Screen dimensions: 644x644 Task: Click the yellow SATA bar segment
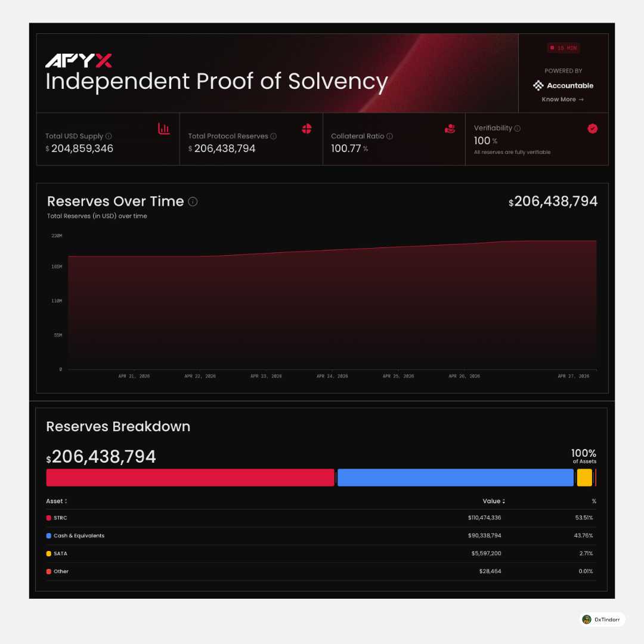coord(584,478)
